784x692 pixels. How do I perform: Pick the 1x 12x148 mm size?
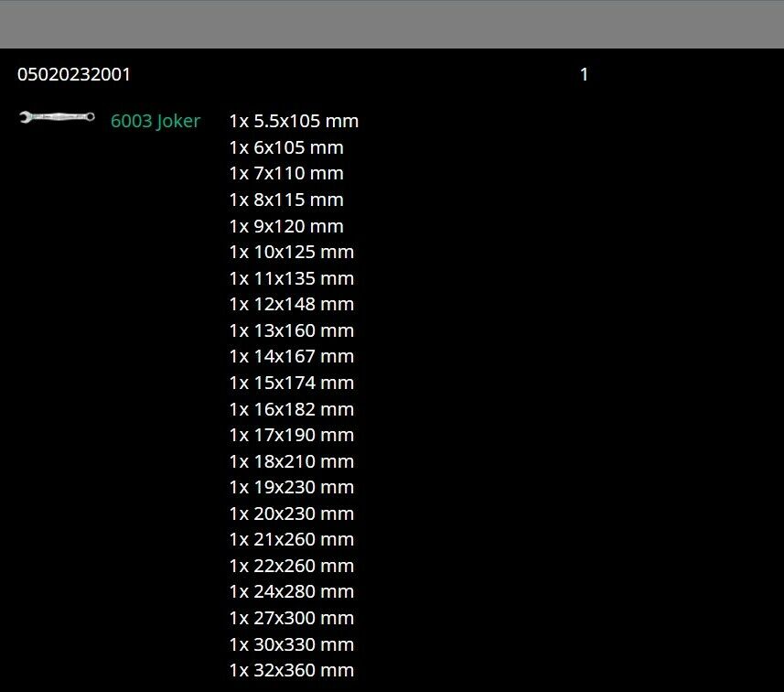pyautogui.click(x=291, y=304)
